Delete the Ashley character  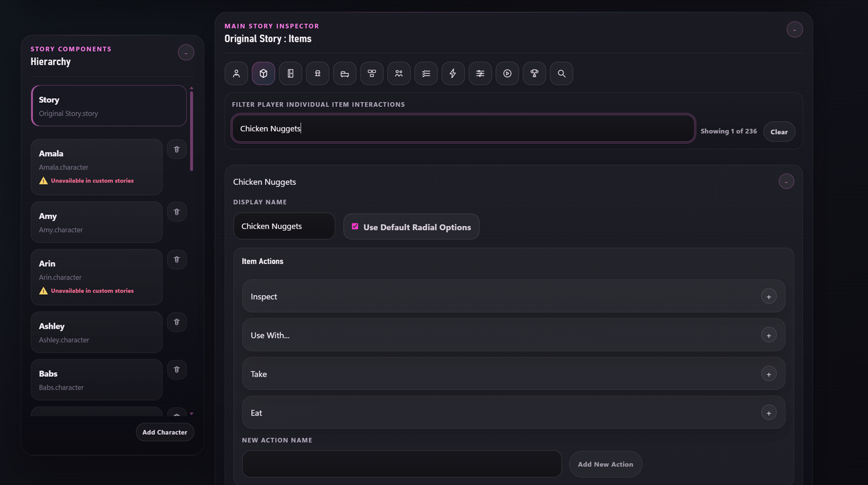coord(177,322)
